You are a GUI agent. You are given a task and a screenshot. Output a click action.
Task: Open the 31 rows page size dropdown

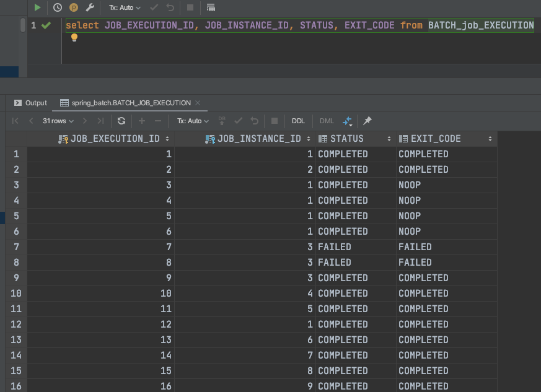pos(58,121)
